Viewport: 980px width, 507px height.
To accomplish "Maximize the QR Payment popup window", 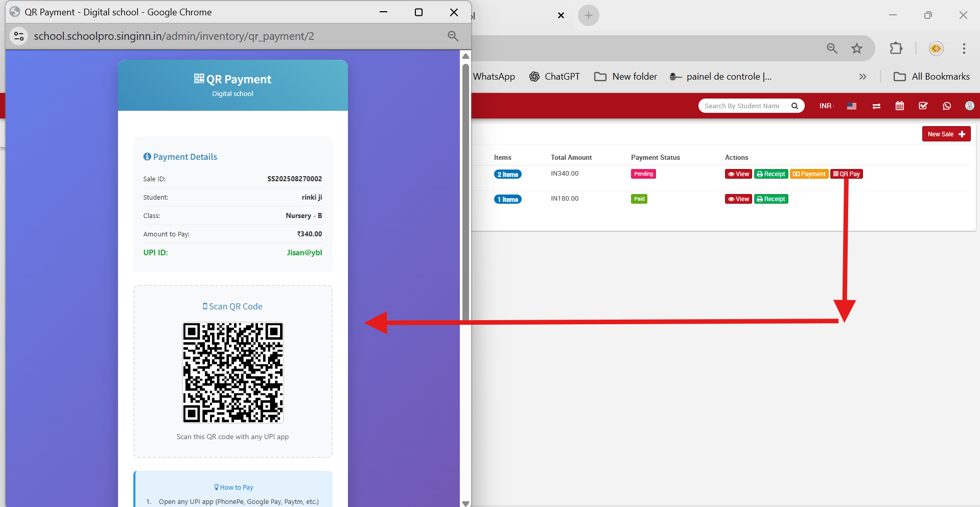I will click(418, 12).
